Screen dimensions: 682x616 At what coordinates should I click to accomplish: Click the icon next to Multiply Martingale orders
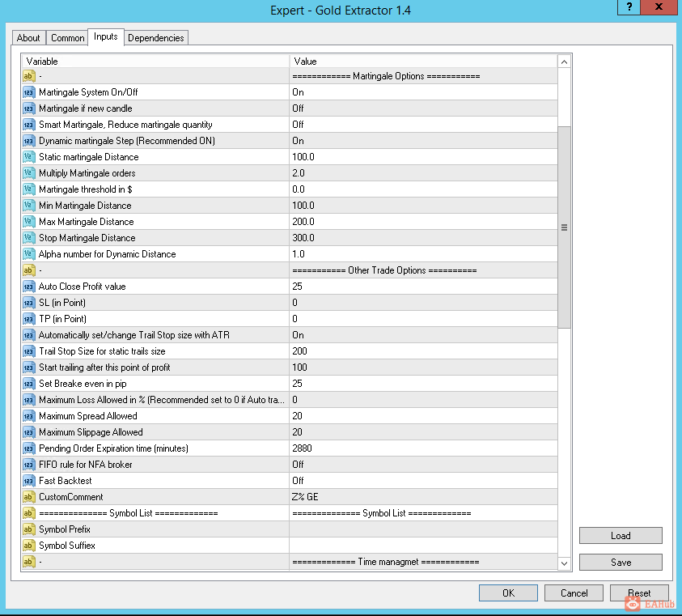click(x=28, y=173)
